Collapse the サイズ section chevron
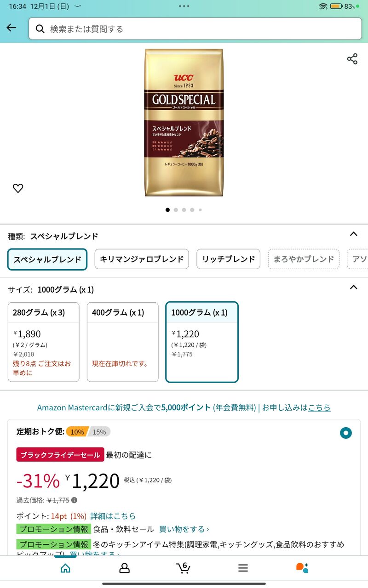The height and width of the screenshot is (588, 368). click(353, 288)
